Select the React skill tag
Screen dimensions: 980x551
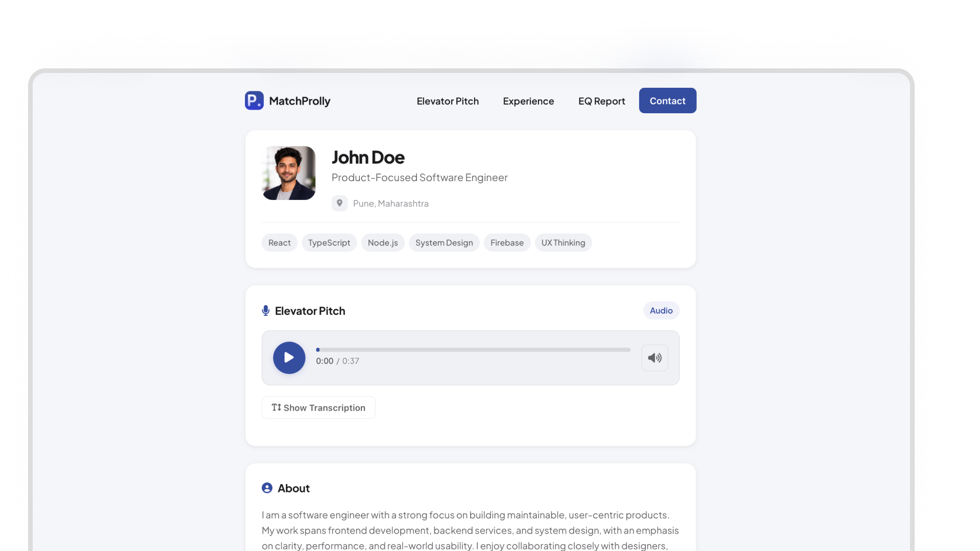pos(279,242)
